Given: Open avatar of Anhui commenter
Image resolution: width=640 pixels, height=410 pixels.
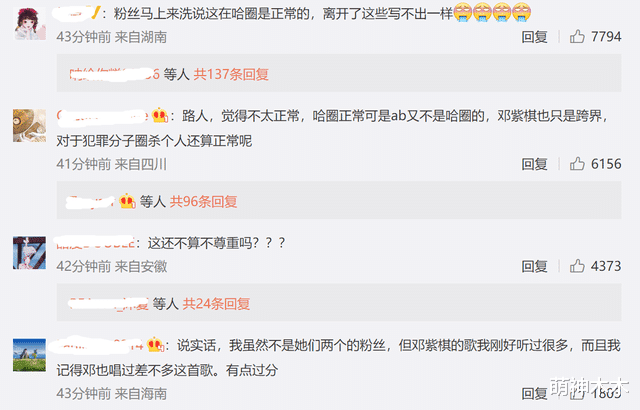Looking at the screenshot, I should (x=29, y=253).
